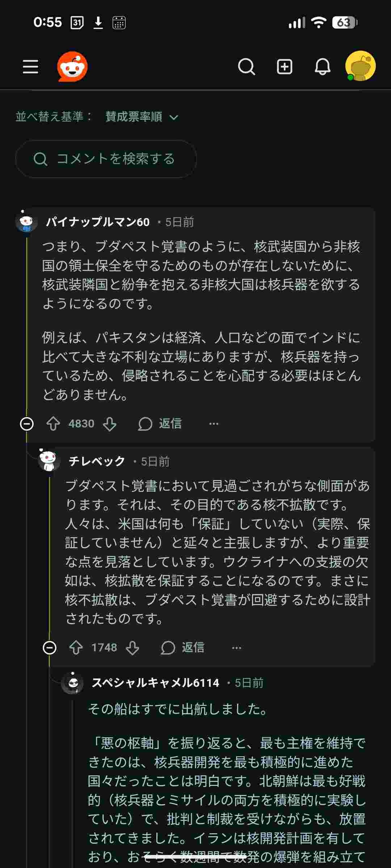Screen dimensions: 391x868
Task: Downvote the comment with 4830 votes
Action: [x=110, y=424]
